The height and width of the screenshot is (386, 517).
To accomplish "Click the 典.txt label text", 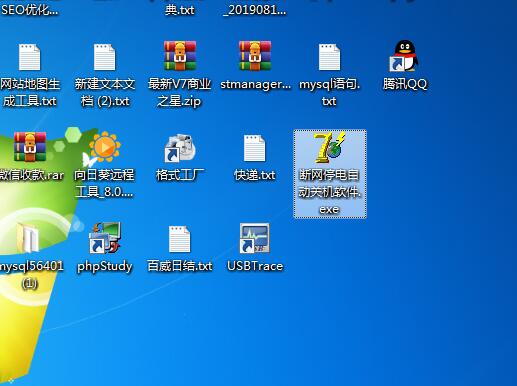I will [x=179, y=10].
